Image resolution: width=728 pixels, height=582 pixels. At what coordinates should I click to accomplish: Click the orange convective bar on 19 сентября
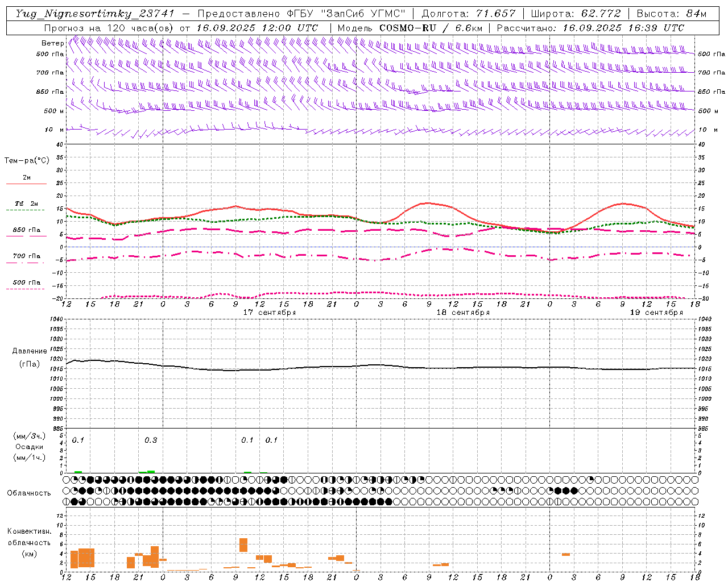pos(566,555)
